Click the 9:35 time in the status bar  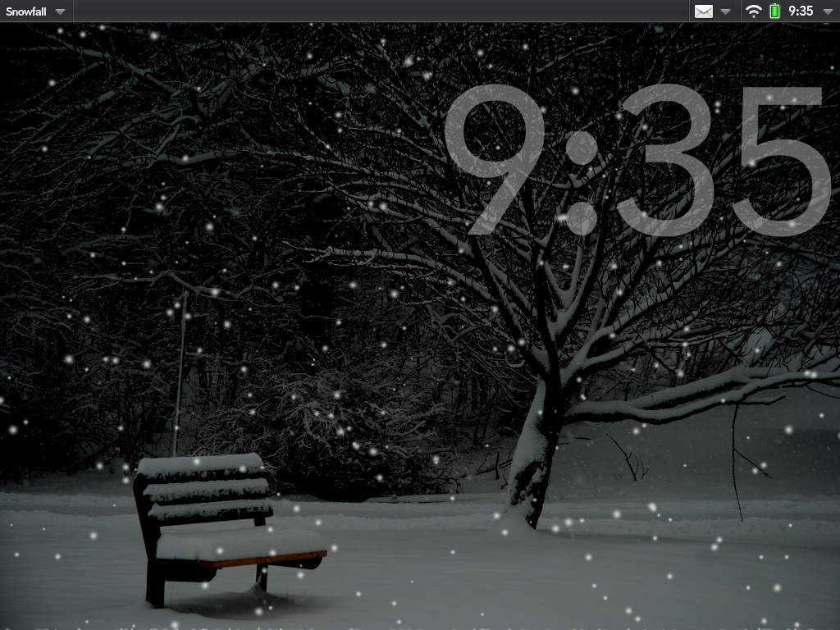[801, 11]
